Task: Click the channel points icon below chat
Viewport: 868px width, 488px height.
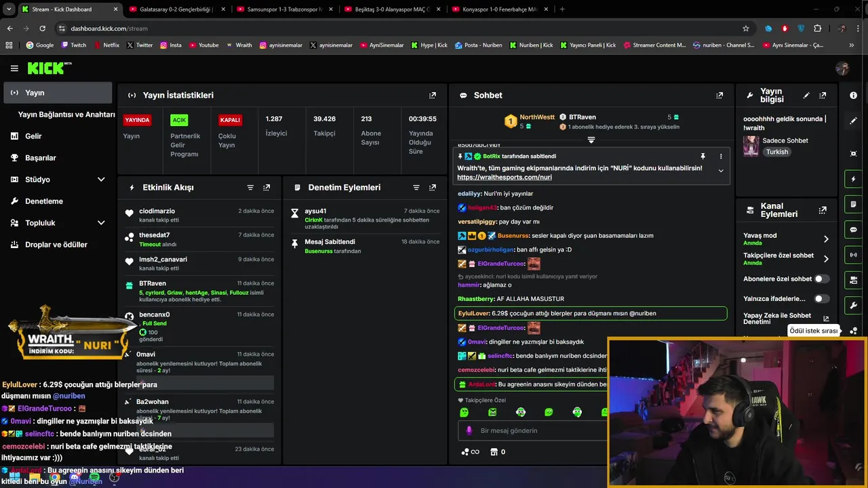Action: tap(466, 452)
